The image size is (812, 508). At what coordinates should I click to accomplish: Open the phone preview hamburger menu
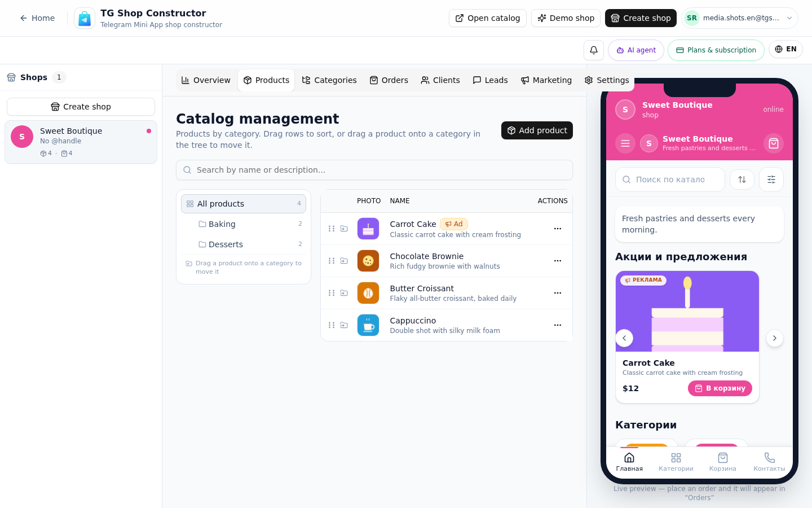click(625, 143)
